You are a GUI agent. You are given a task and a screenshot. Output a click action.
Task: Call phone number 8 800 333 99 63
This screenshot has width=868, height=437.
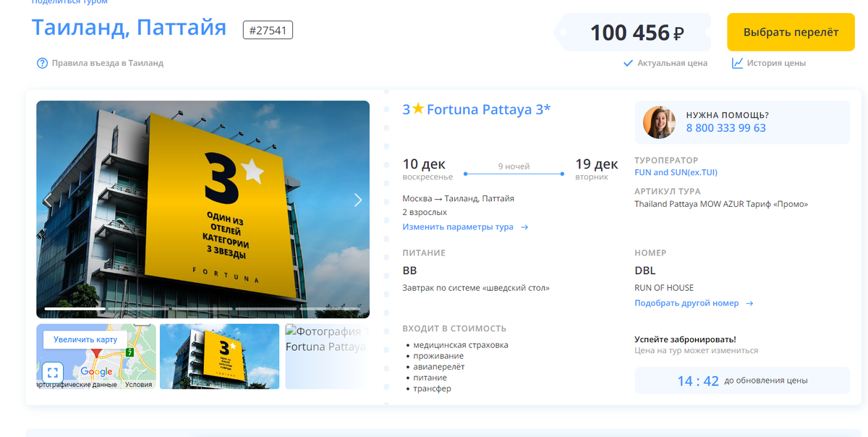726,128
